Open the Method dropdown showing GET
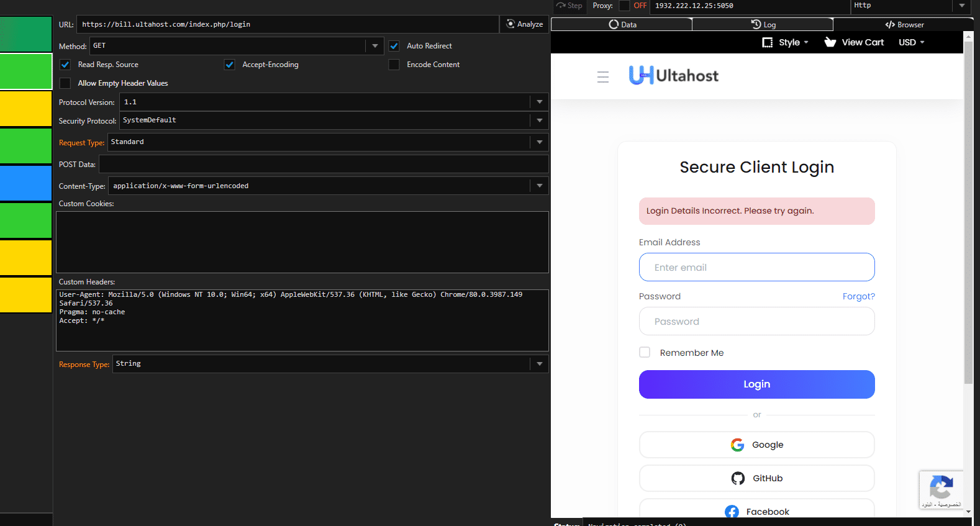 375,46
